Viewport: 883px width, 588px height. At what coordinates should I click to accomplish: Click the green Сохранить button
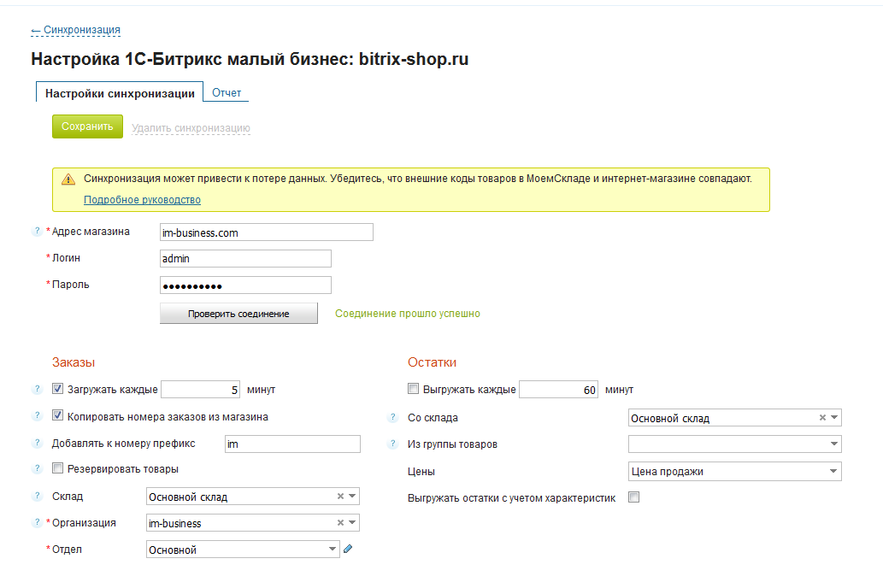tap(87, 126)
